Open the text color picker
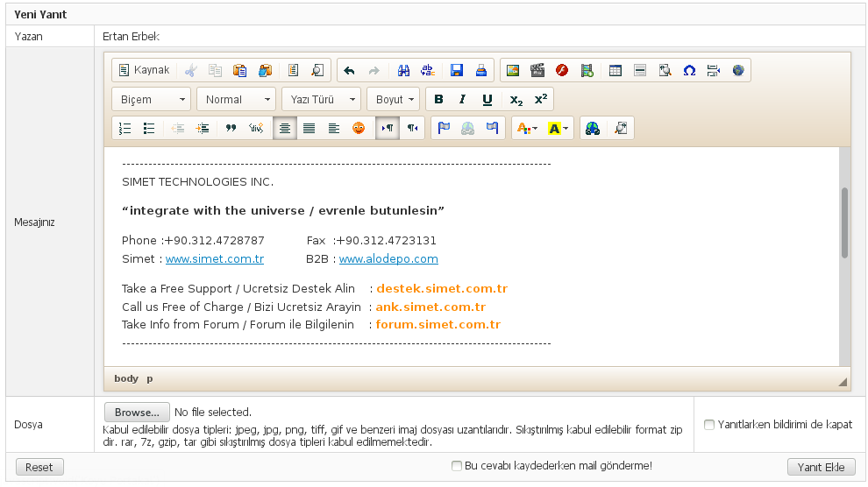Viewport: 868px width, 487px height. click(527, 128)
